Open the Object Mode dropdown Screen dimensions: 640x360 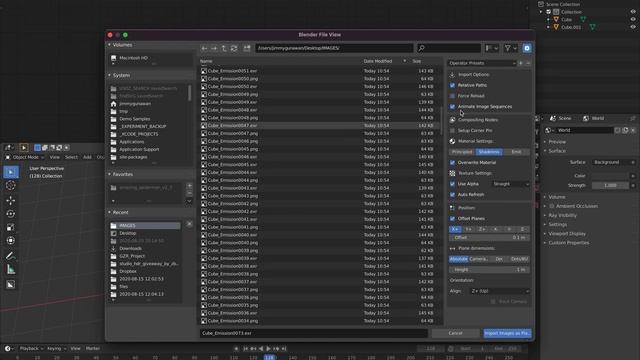(25, 157)
